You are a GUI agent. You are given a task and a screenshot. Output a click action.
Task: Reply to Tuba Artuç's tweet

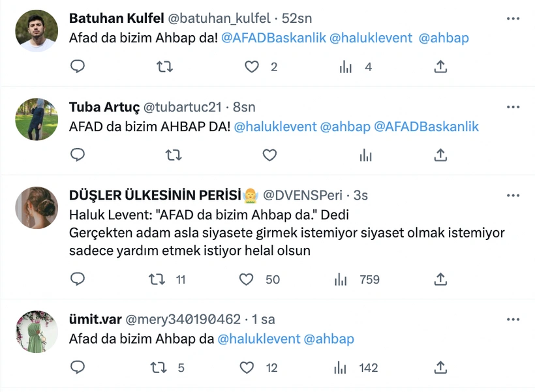pos(78,155)
